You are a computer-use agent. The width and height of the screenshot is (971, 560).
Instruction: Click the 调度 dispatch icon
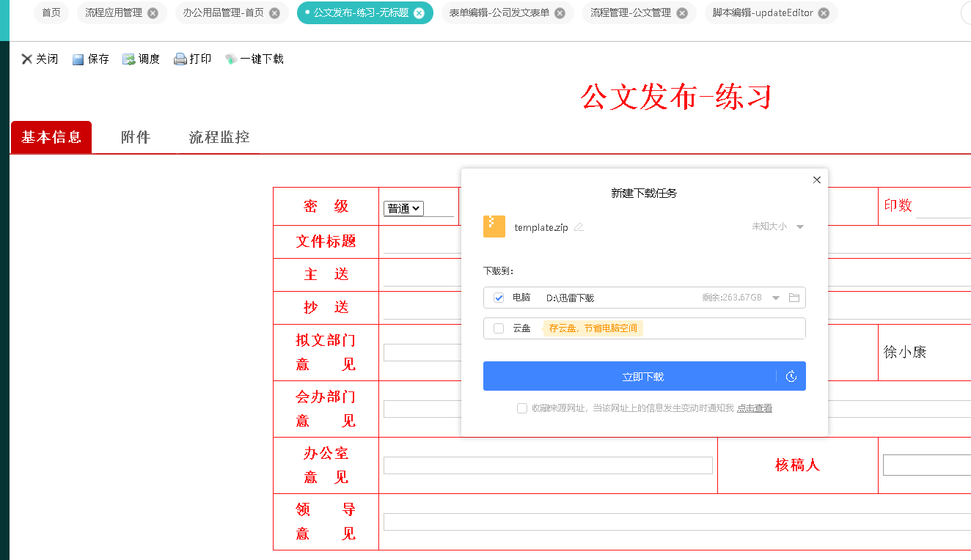click(129, 59)
